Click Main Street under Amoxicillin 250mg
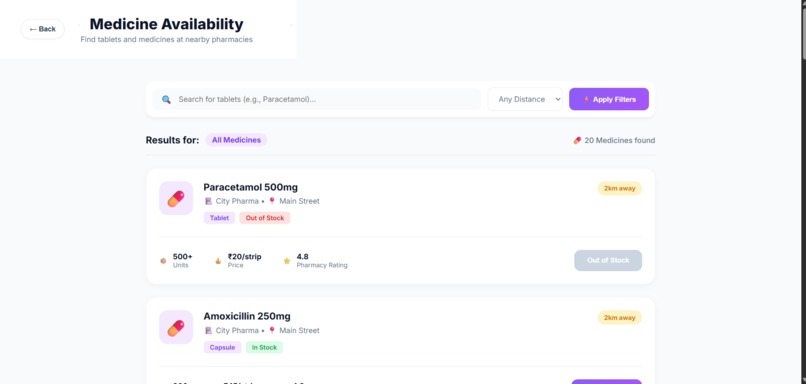Viewport: 806px width, 384px height. 299,331
